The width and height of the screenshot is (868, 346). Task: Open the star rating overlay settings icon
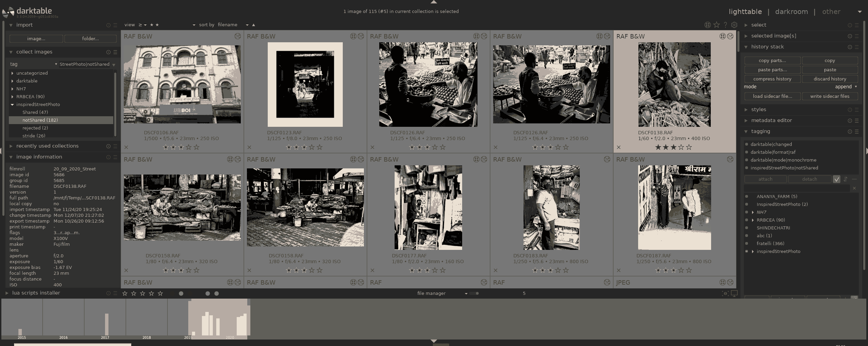point(717,25)
